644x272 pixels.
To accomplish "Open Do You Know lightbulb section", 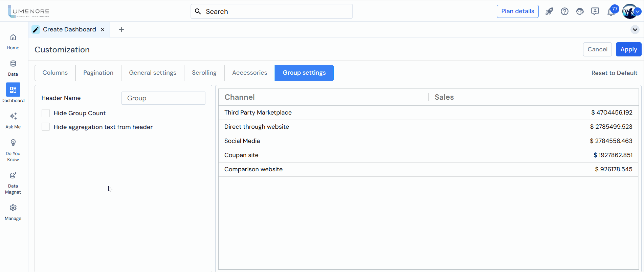I will pos(13,150).
